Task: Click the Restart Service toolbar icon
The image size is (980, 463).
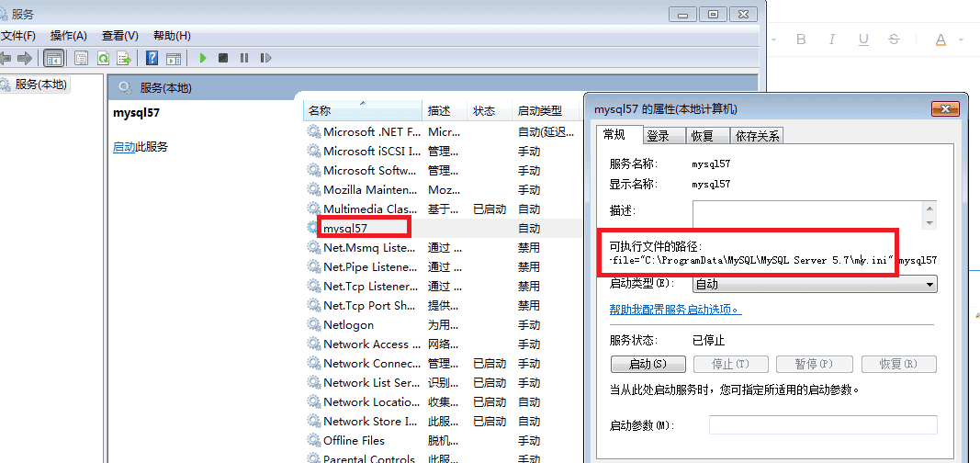Action: 266,58
